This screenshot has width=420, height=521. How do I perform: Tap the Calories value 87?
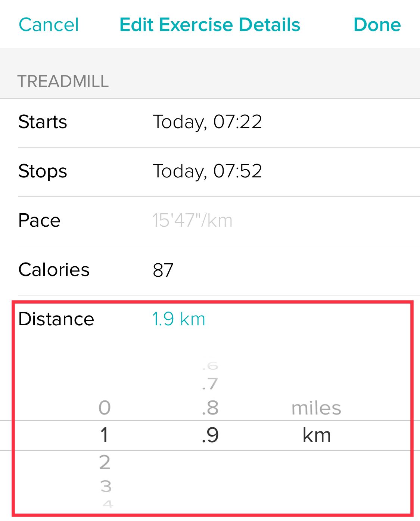pos(163,270)
